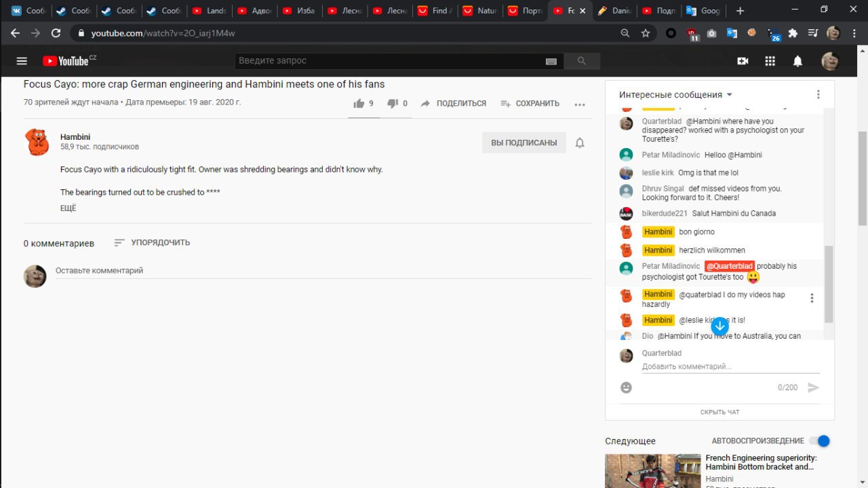Screen dimensions: 868x488
Task: Open the French Engineering video thumbnail
Action: point(653,470)
